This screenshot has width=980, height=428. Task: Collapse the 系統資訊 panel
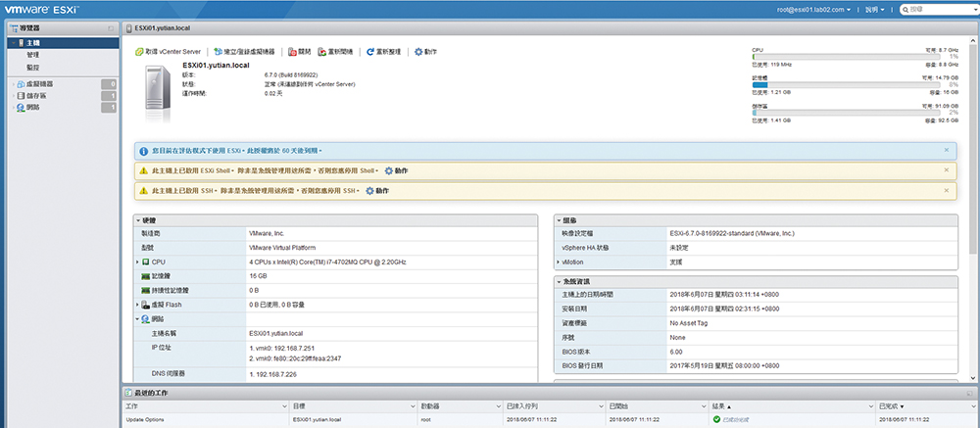coord(559,282)
